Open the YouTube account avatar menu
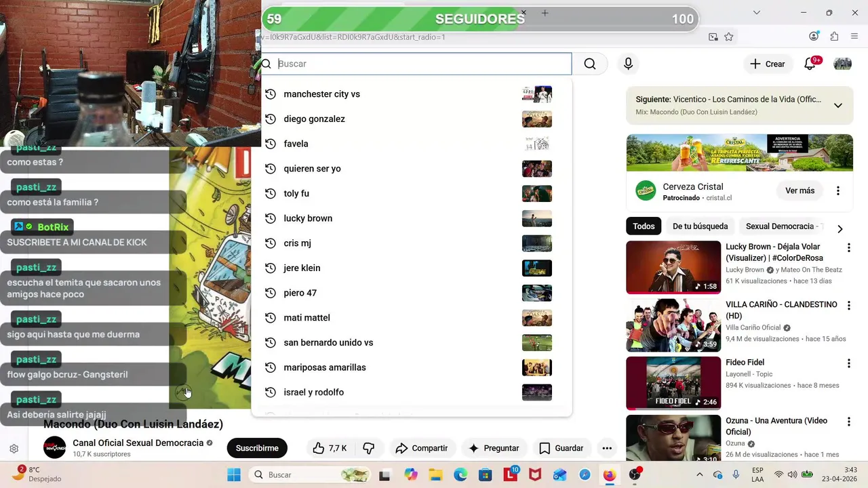Screen dimensions: 868x488 pos(842,64)
